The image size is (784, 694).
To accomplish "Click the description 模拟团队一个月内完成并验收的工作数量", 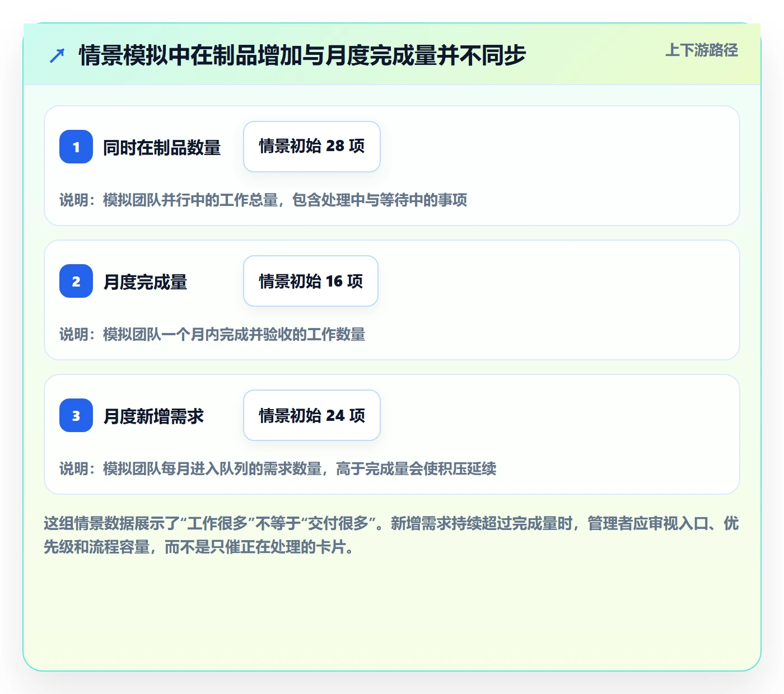I will point(212,334).
